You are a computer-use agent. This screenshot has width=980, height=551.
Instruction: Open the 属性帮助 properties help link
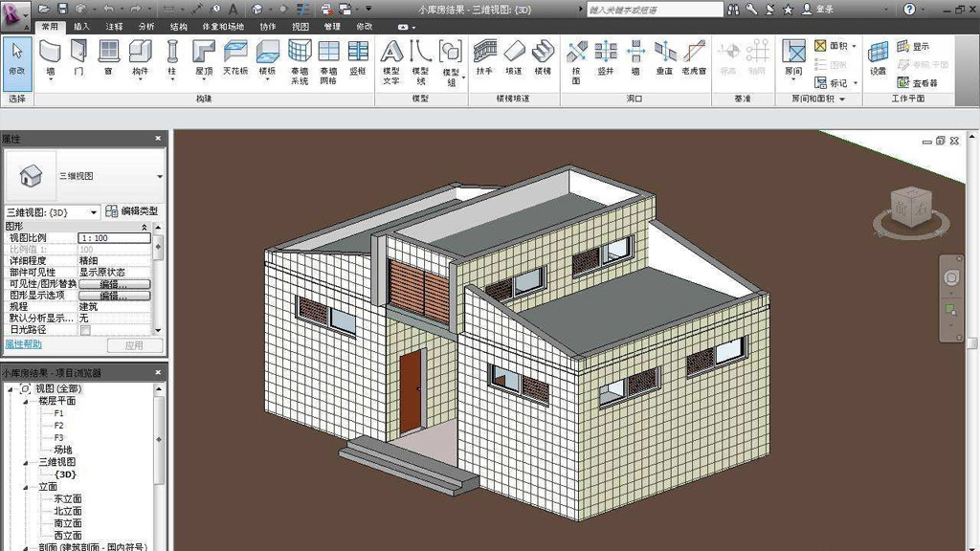click(24, 343)
